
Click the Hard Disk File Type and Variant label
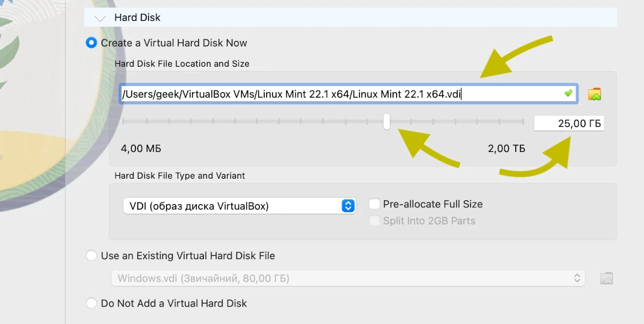(x=179, y=176)
